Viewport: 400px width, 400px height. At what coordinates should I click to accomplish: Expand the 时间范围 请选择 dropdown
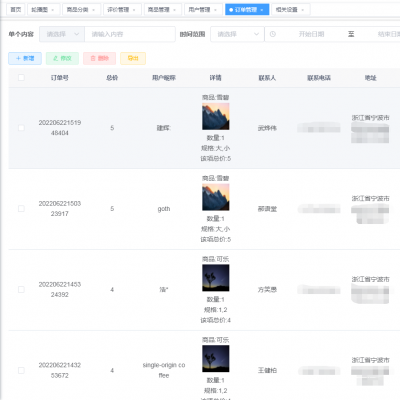coord(237,34)
